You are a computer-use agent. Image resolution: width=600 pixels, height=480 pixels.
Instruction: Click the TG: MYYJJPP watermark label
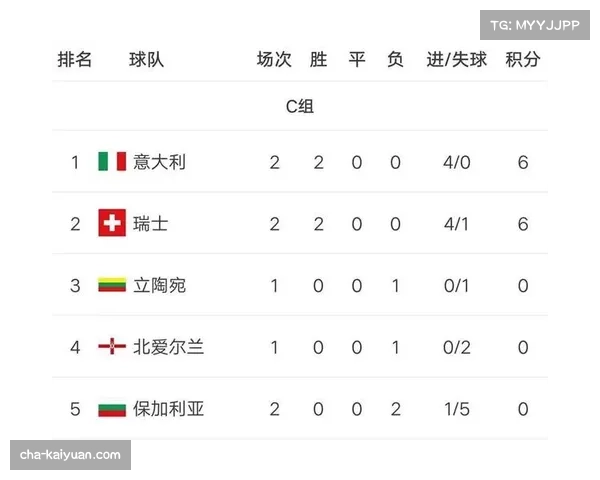point(535,25)
